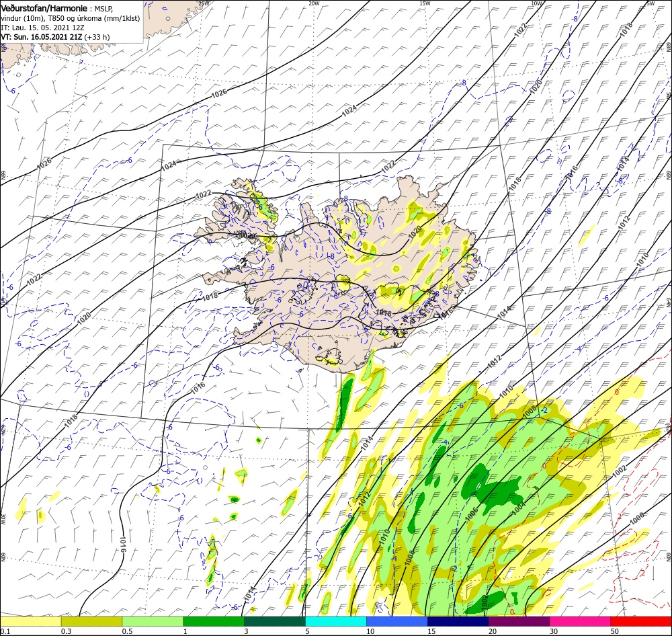Image resolution: width=672 pixels, height=636 pixels.
Task: Click the "50" legend value
Action: (x=614, y=631)
